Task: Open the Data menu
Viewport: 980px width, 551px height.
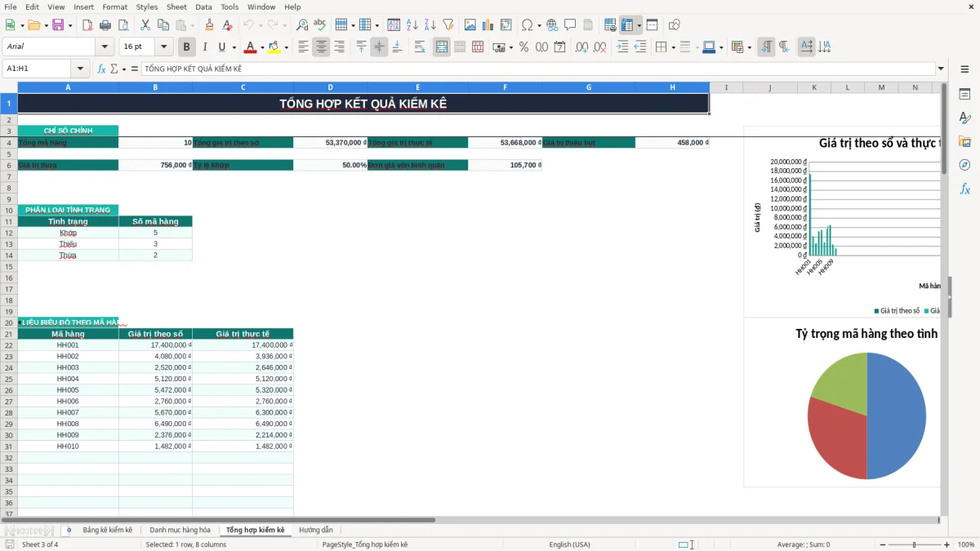Action: coord(203,7)
